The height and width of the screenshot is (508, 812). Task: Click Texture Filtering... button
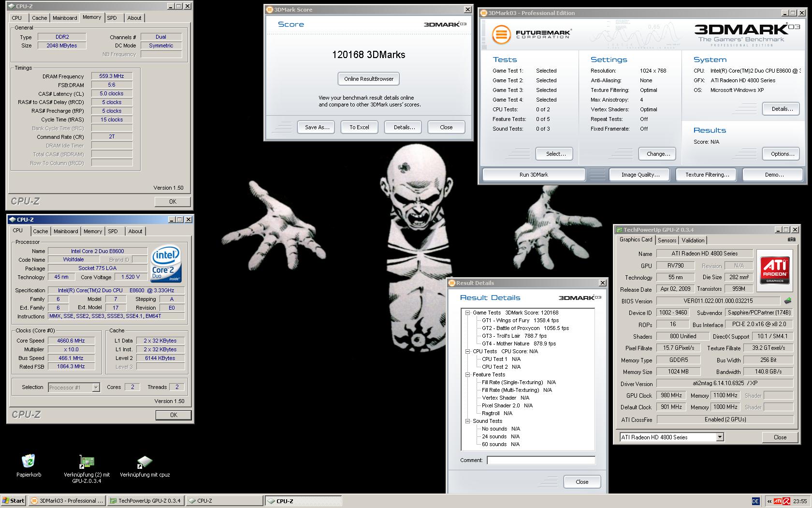coord(707,175)
